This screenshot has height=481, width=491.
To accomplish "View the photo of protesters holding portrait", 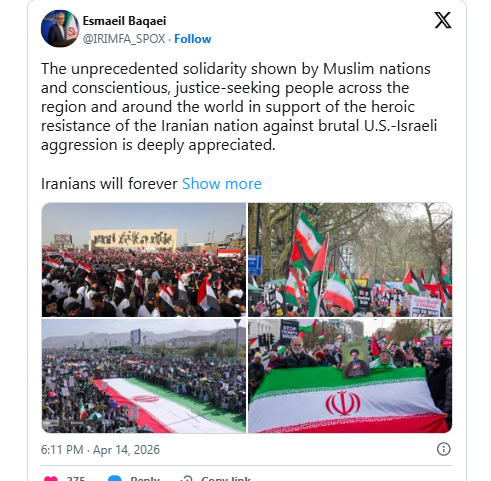I will 350,376.
